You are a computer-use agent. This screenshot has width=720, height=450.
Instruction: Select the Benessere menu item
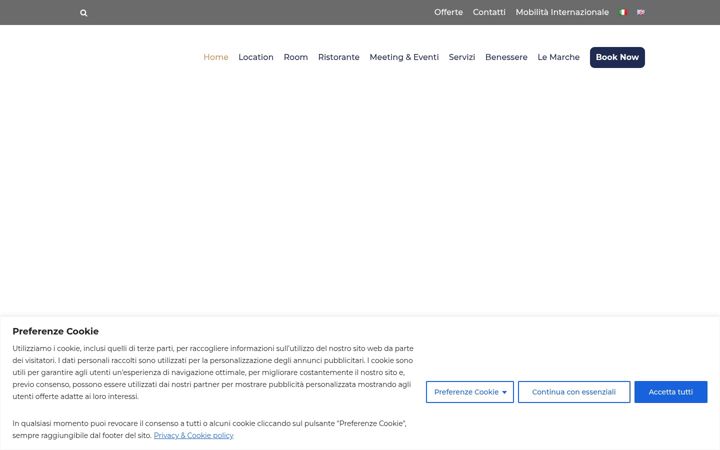coord(506,57)
